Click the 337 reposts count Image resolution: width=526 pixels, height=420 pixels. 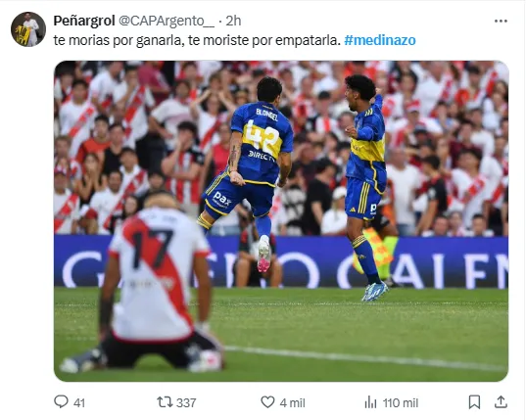[186, 402]
